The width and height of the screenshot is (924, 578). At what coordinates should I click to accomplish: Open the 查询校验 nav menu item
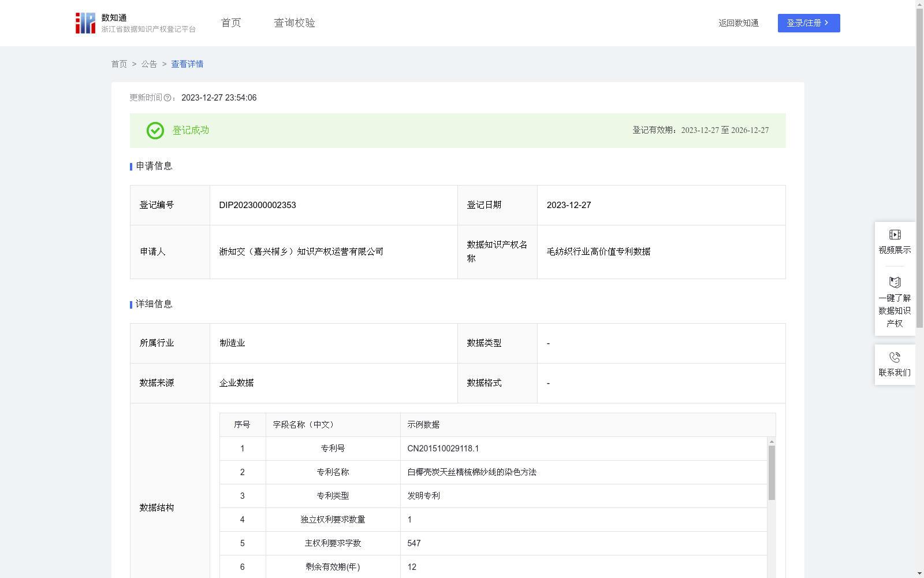pyautogui.click(x=295, y=23)
